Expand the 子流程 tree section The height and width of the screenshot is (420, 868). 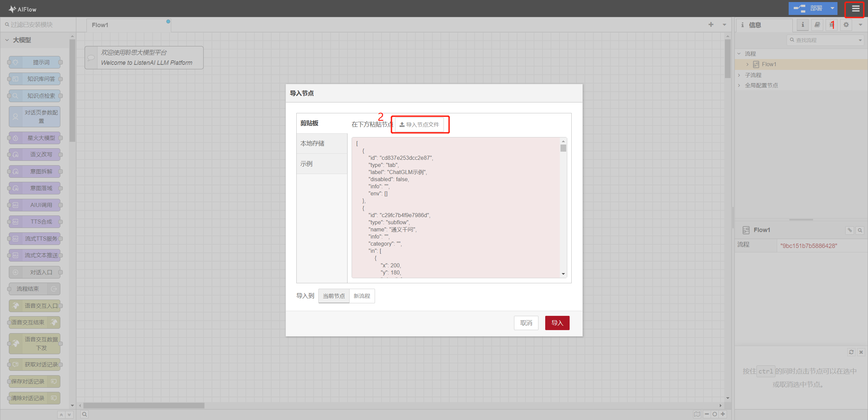[739, 75]
